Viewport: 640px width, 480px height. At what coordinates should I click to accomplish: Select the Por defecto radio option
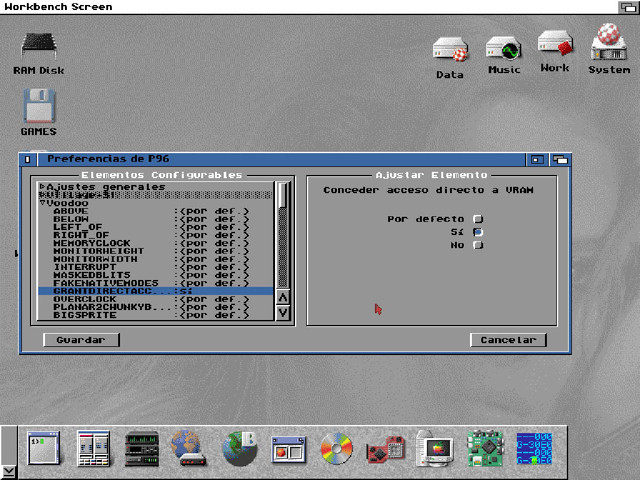tap(478, 219)
